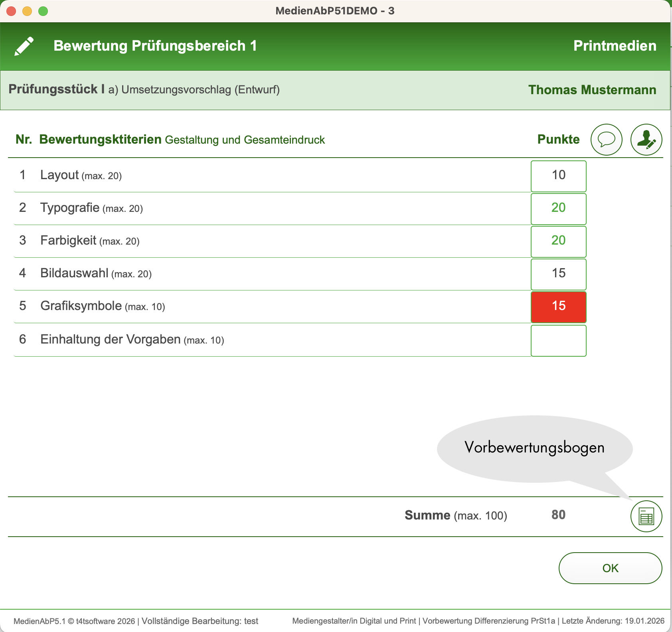Select the Farbigkeit points input box
This screenshot has width=672, height=632.
[558, 241]
